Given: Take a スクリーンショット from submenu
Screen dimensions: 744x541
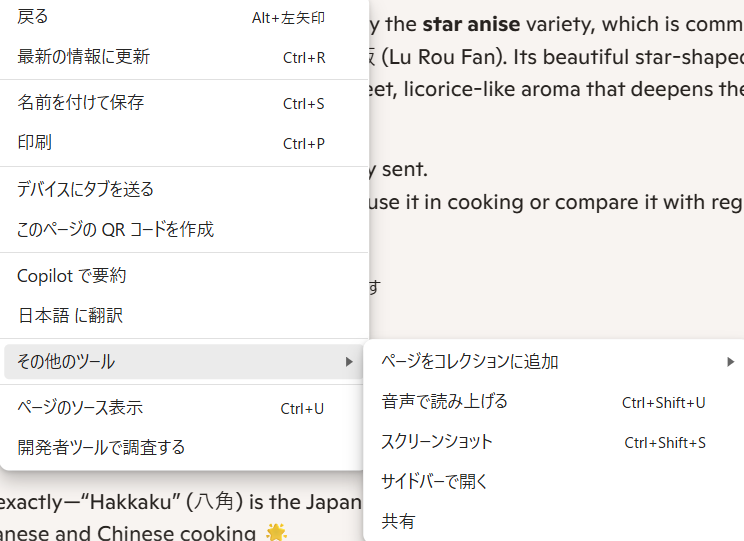Looking at the screenshot, I should [555, 442].
